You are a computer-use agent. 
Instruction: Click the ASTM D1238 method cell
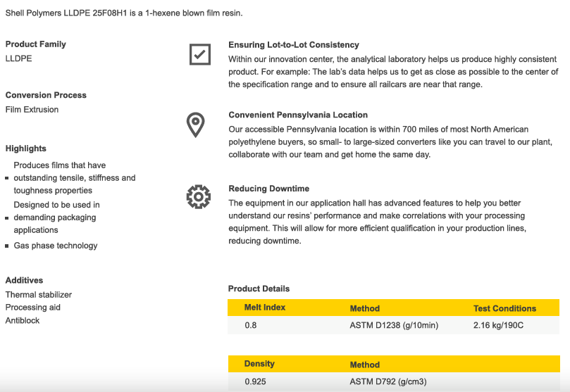pos(394,326)
